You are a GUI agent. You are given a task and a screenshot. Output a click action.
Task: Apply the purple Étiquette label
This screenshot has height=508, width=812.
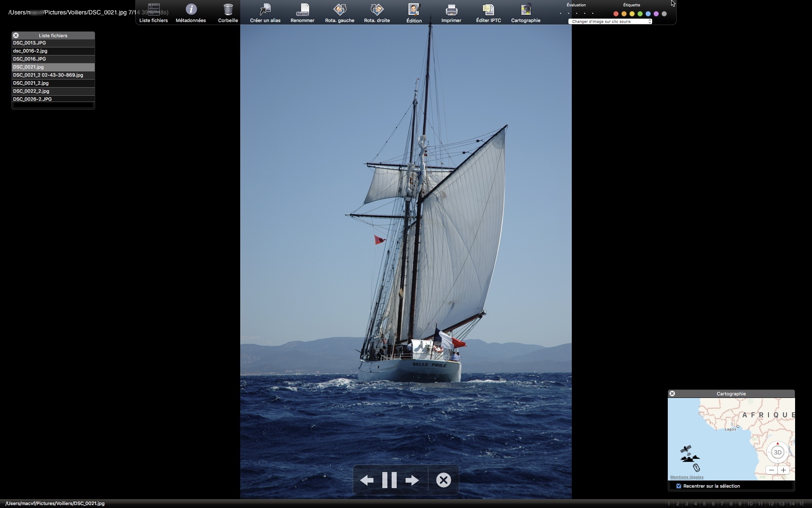click(656, 14)
